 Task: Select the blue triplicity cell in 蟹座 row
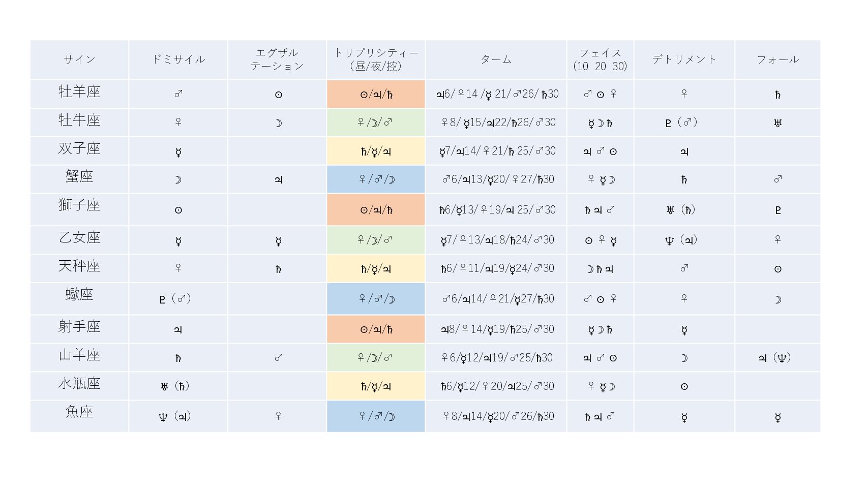click(376, 179)
